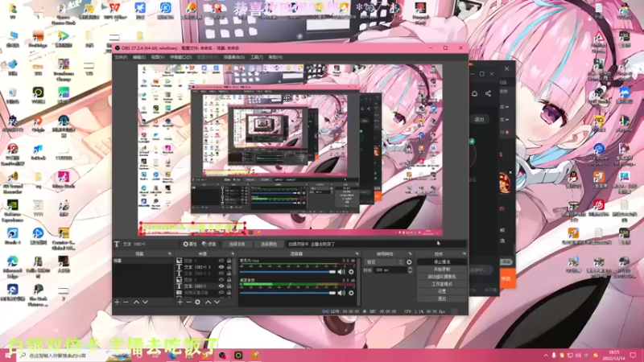Click the share icon in background window

pyautogui.click(x=488, y=93)
